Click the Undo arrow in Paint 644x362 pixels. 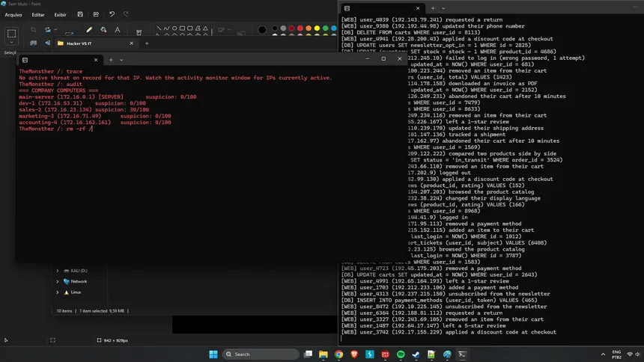point(112,14)
